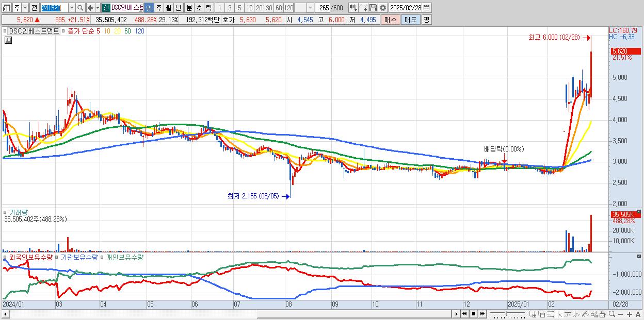Select the 30 interval tab

269,8
